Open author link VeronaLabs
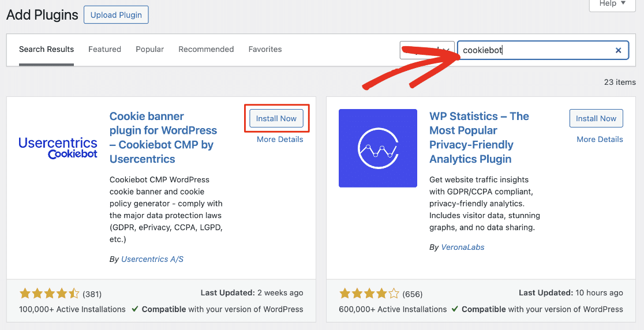 463,247
